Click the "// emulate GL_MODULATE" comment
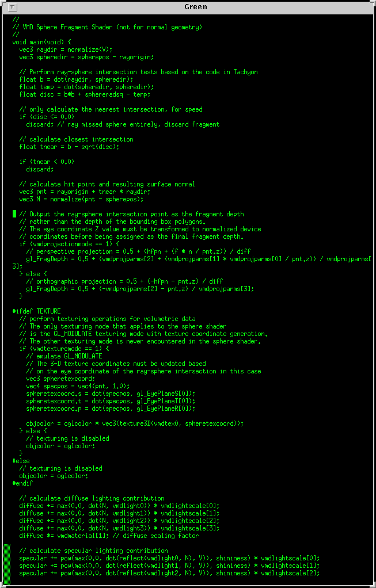The height and width of the screenshot is (588, 376). (64, 356)
